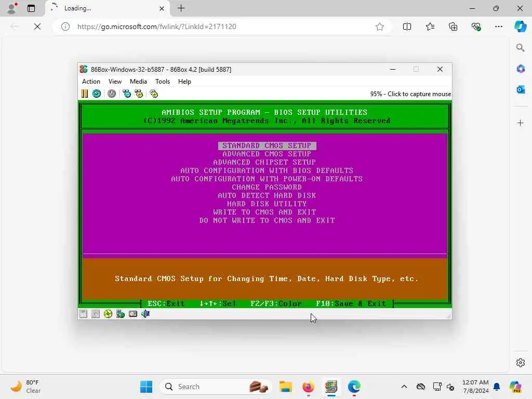532x399 pixels.
Task: Click the CD-ROM status bar icon
Action: pyautogui.click(x=108, y=314)
